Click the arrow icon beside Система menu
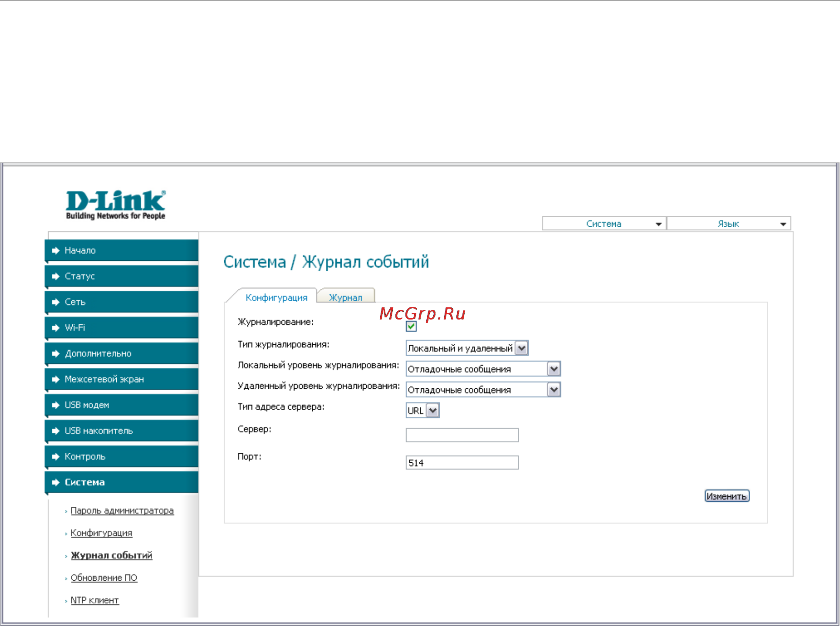Screen dimensions: 840x626 55,482
